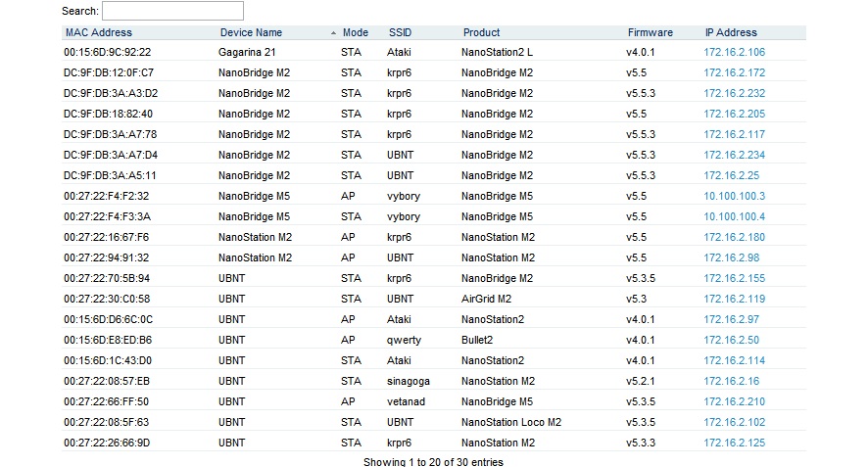Open IP link 172.16.2.98
Image resolution: width=868 pixels, height=467 pixels.
pyautogui.click(x=731, y=257)
